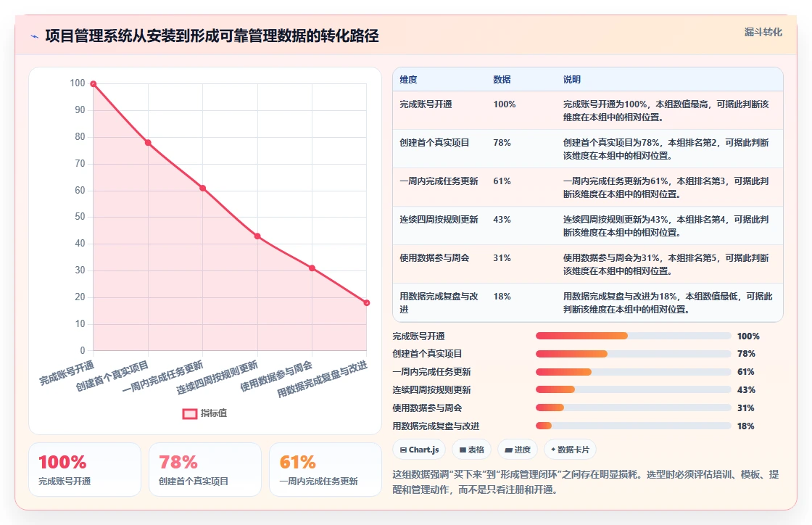Screen dimensions: 812x525
Task: Click the 表格 chip
Action: pyautogui.click(x=472, y=450)
